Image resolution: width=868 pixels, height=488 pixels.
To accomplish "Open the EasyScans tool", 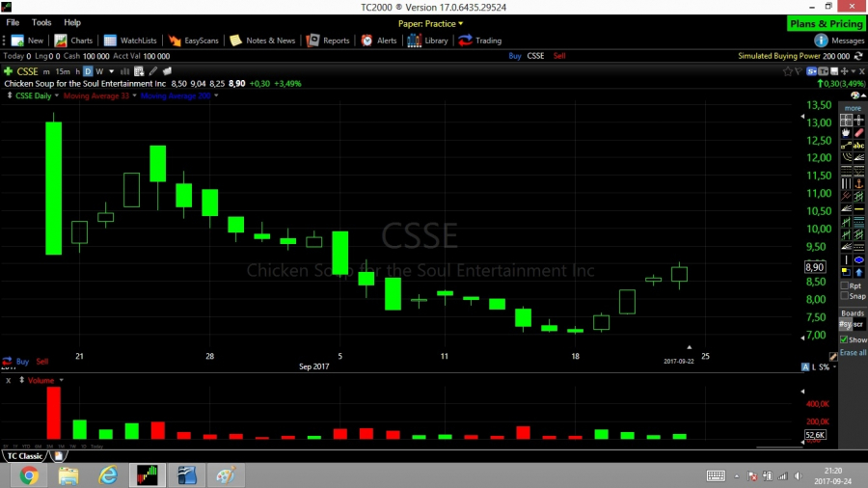I will [194, 41].
